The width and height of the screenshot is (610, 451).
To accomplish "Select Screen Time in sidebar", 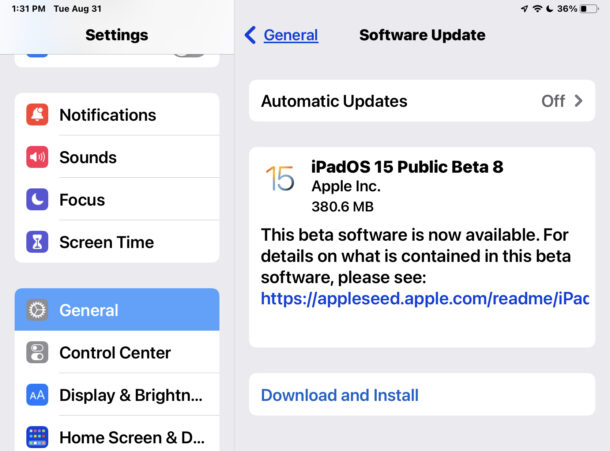I will pos(117,242).
